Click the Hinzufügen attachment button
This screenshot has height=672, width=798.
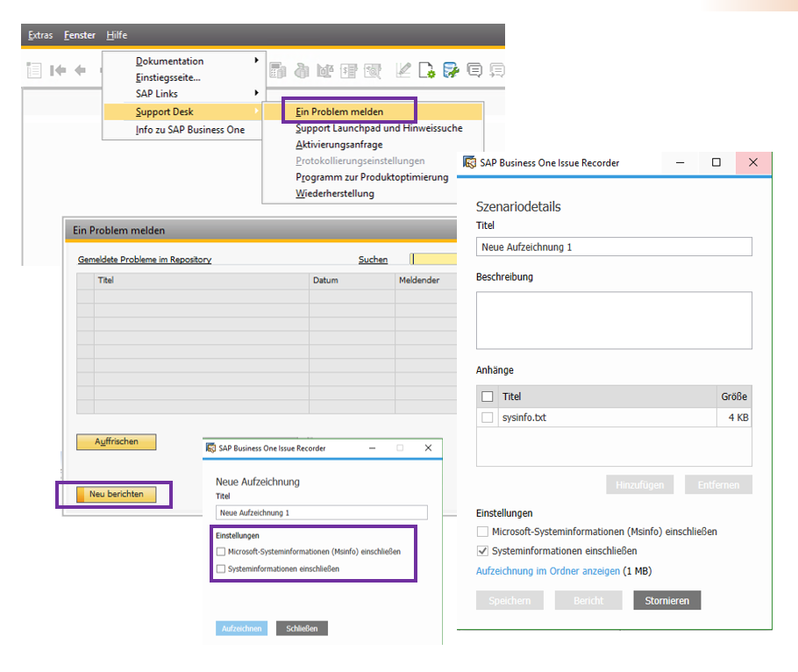[640, 484]
